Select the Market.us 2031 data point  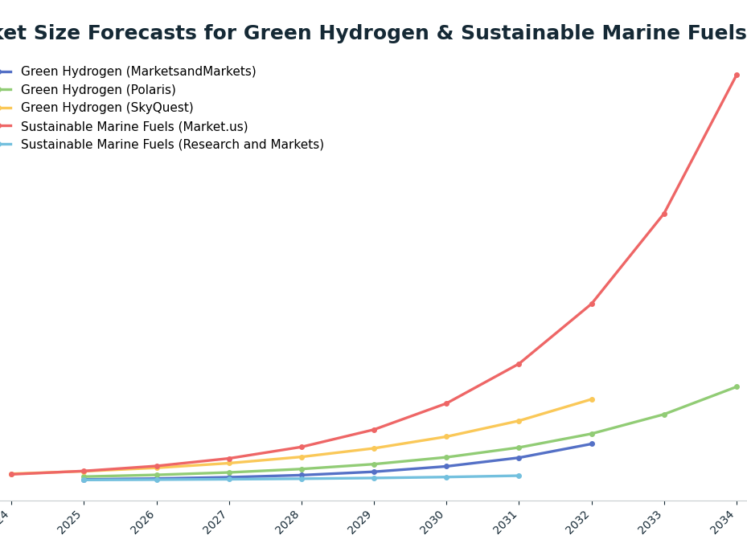point(519,364)
